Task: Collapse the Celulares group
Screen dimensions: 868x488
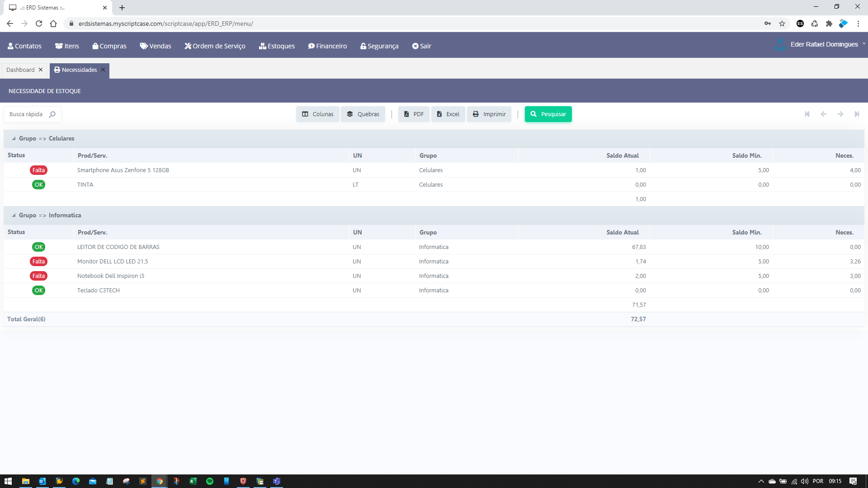Action: click(x=14, y=139)
